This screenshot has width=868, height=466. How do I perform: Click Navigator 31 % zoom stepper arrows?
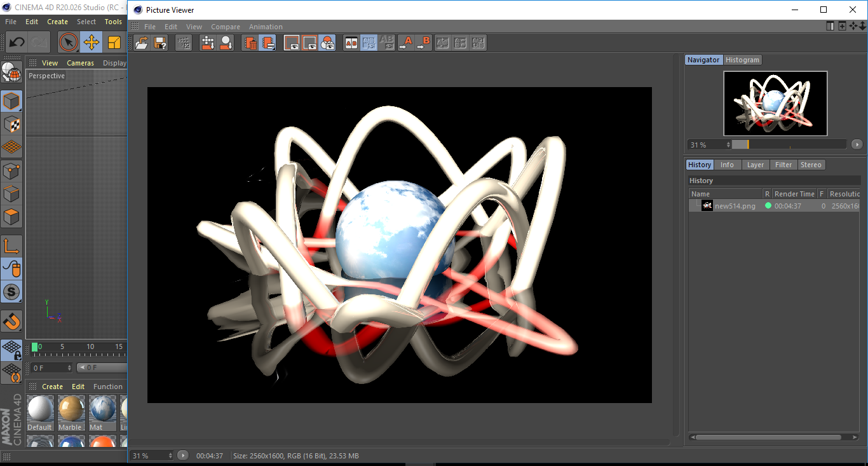click(728, 145)
